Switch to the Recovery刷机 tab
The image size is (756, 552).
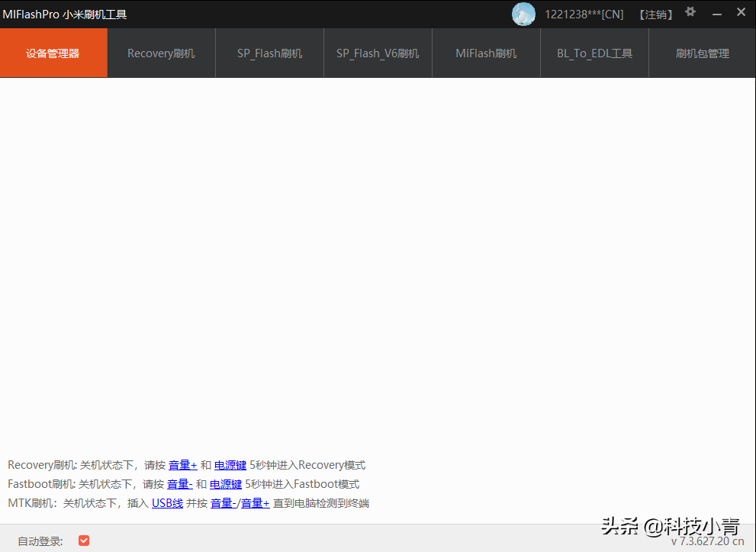click(161, 53)
